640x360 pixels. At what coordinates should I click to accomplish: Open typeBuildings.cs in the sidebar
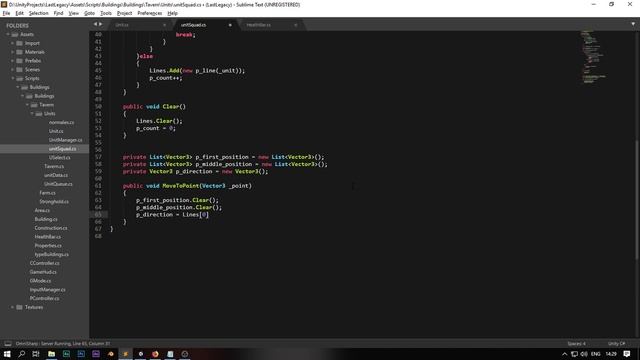(x=51, y=254)
